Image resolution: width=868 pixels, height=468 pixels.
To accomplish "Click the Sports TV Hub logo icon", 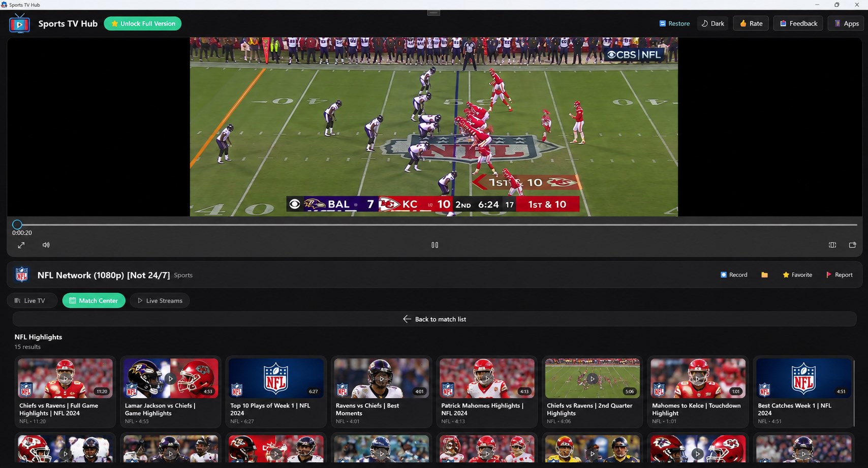I will pos(19,24).
